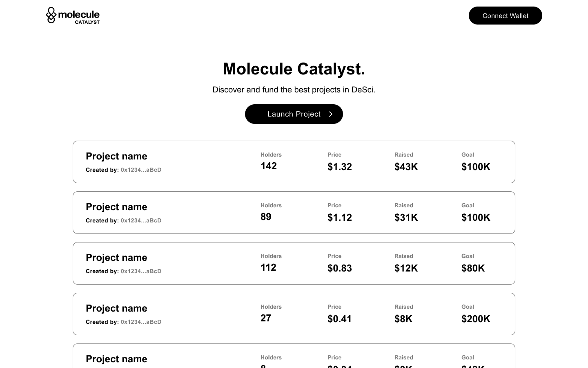Click the $31K raised amount

(x=406, y=218)
